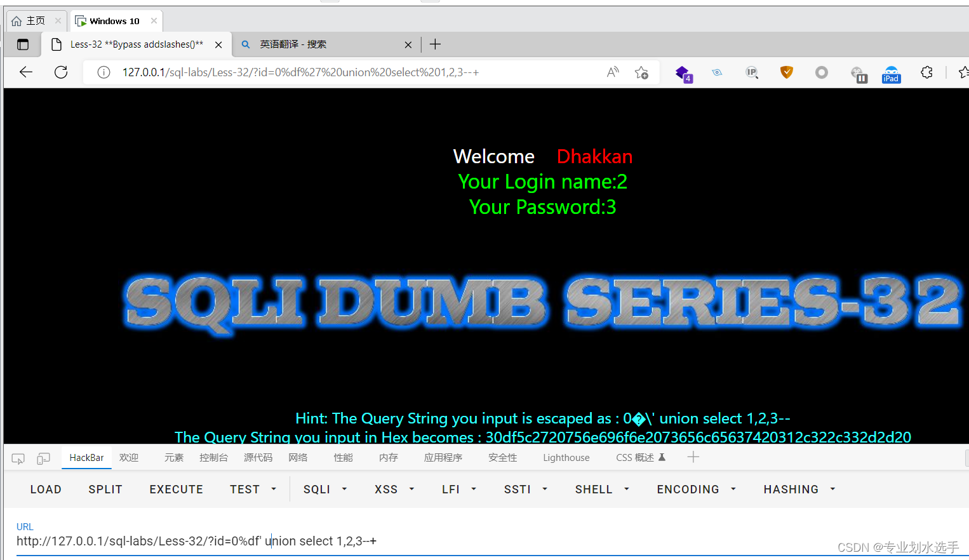
Task: Expand the HackBar LFI dropdown
Action: [x=459, y=490]
